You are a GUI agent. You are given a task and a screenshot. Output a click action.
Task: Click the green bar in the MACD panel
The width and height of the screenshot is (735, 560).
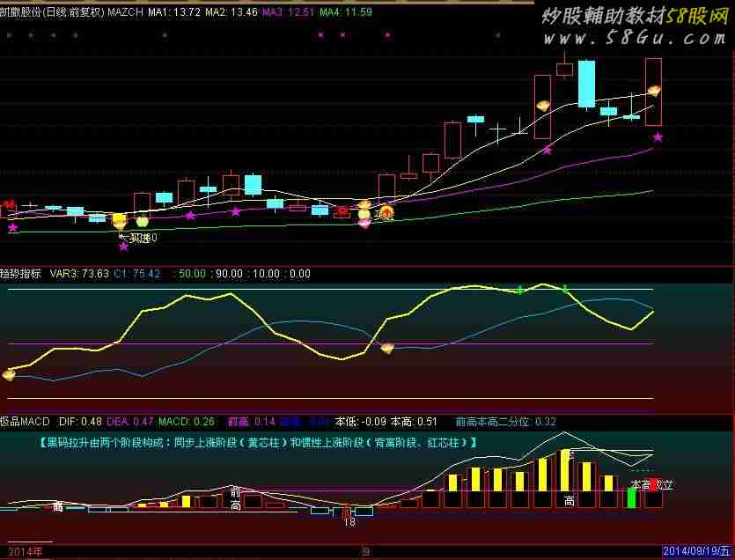pyautogui.click(x=631, y=497)
